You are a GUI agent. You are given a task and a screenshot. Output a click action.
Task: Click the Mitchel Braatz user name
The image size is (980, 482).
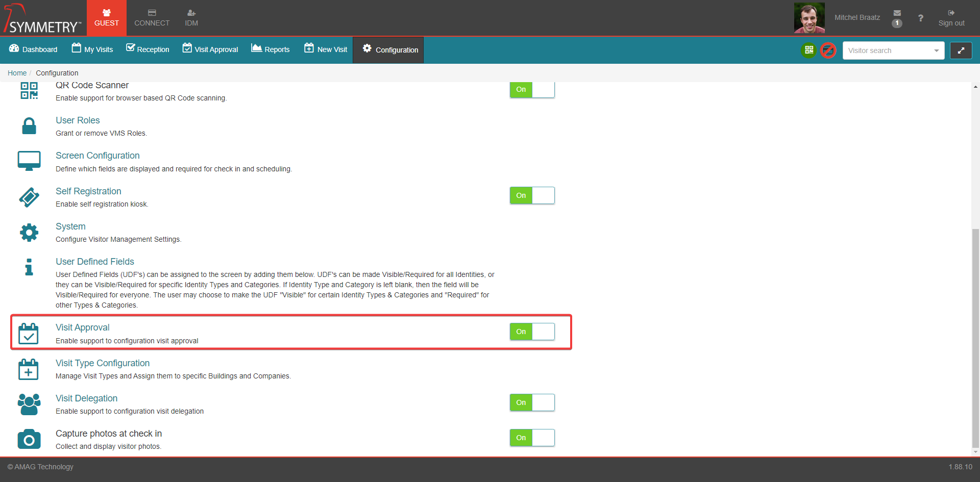(857, 17)
